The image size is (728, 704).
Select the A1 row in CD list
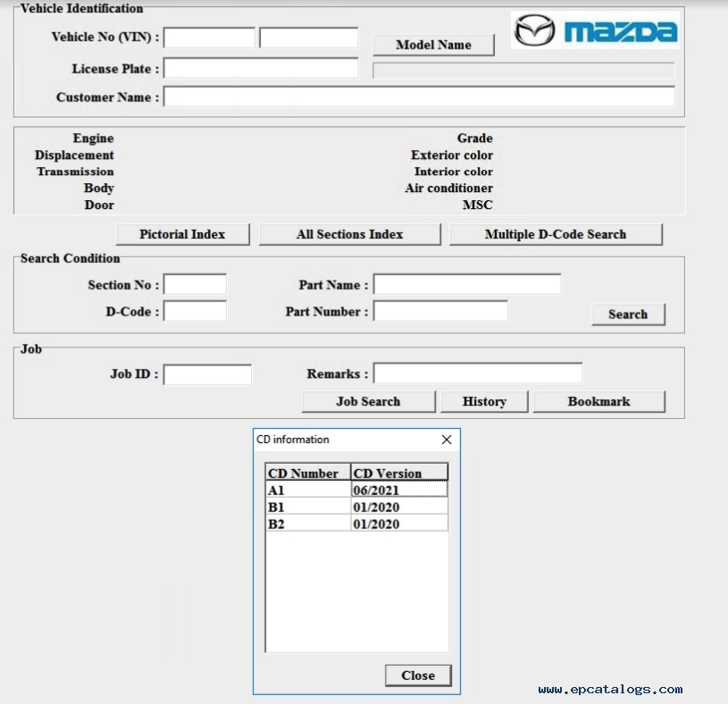tap(308, 490)
